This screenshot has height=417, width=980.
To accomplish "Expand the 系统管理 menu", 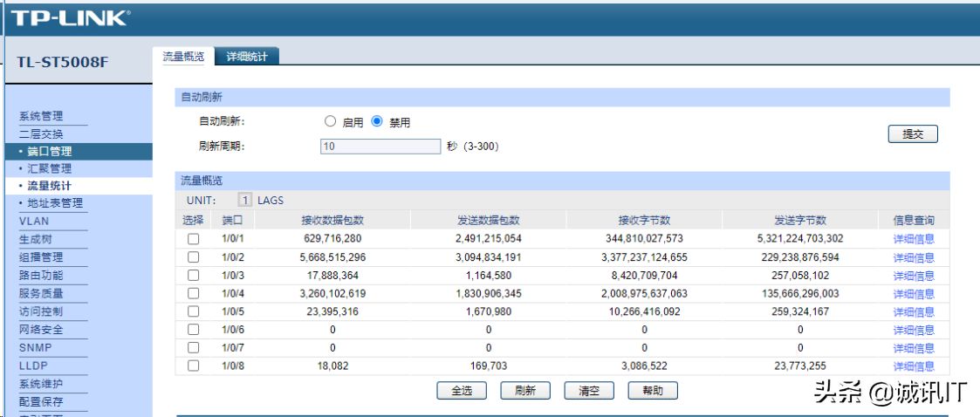I will pos(41,117).
